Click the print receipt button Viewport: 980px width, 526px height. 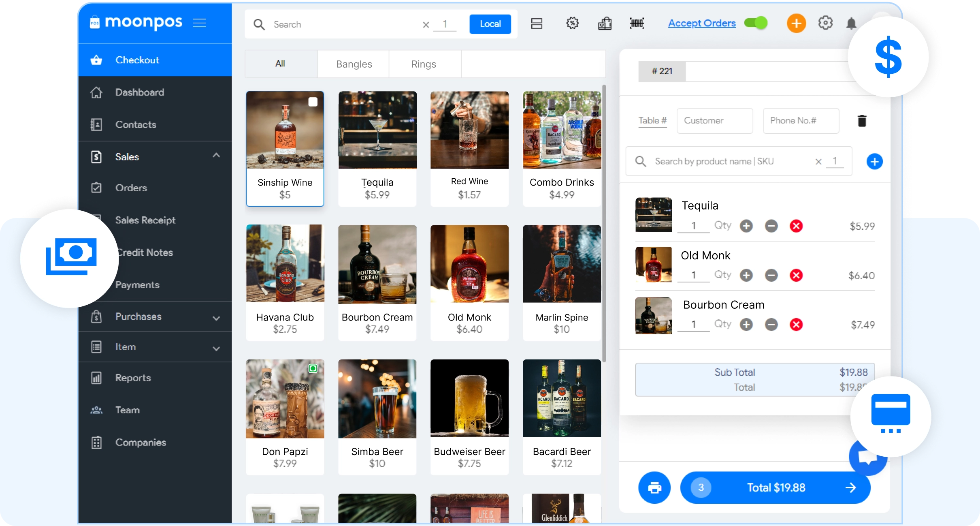(654, 488)
